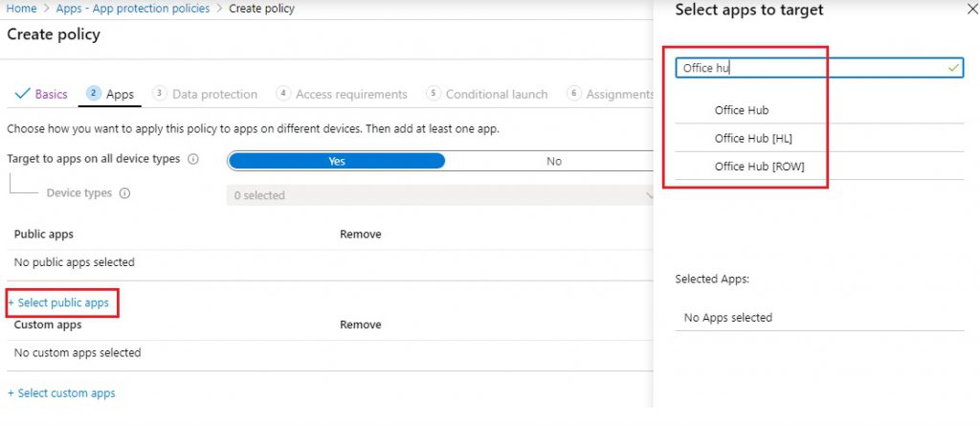980x426 pixels.
Task: Jump to the Conditional launch tab
Action: 487,94
